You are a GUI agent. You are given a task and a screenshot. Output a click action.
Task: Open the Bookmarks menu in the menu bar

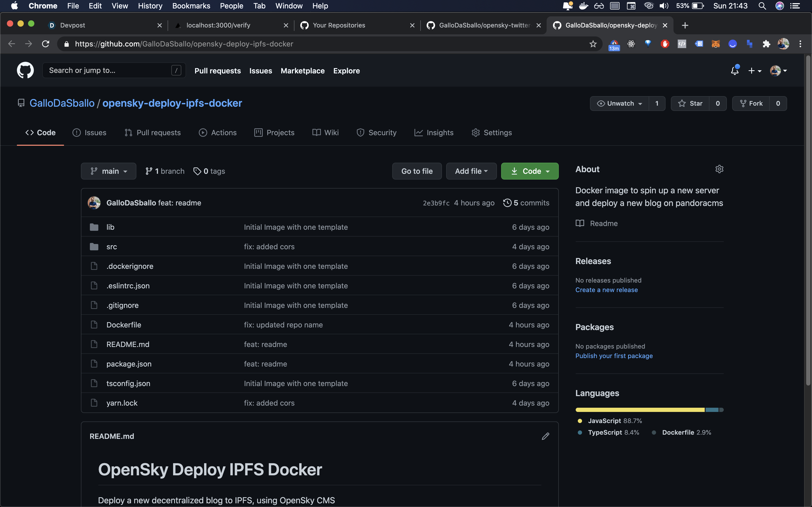click(191, 6)
